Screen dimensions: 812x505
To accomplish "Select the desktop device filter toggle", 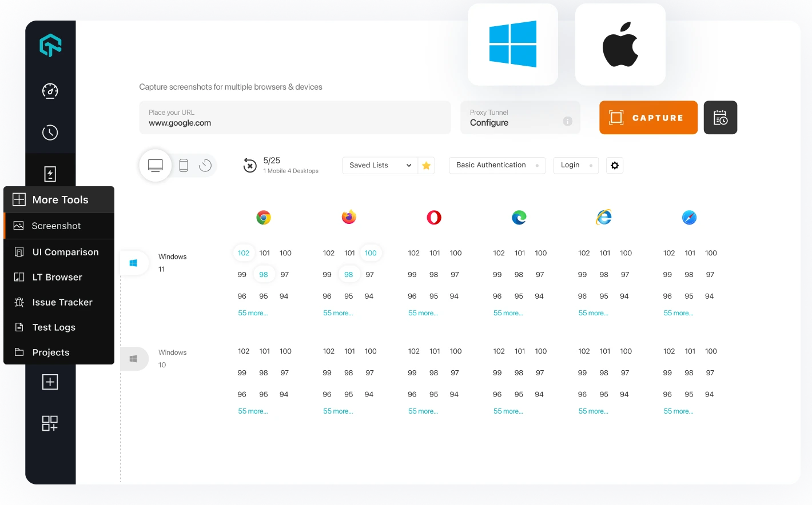I will pyautogui.click(x=155, y=165).
